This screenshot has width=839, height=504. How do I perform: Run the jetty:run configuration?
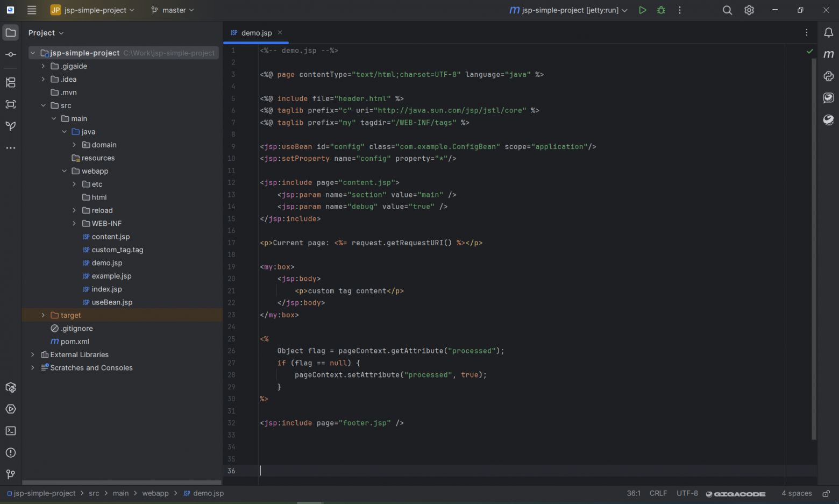[x=642, y=10]
